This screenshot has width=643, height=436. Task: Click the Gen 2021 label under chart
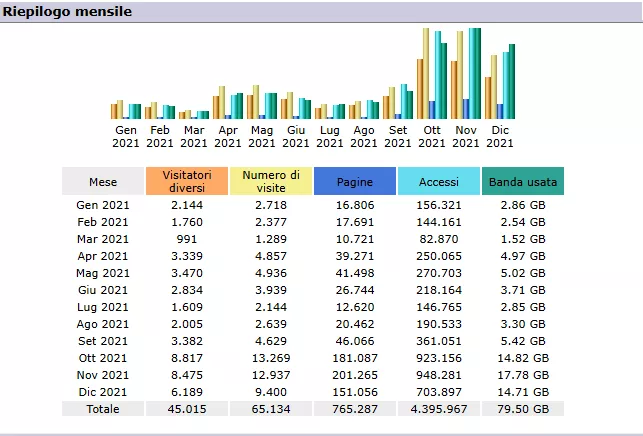pyautogui.click(x=126, y=136)
